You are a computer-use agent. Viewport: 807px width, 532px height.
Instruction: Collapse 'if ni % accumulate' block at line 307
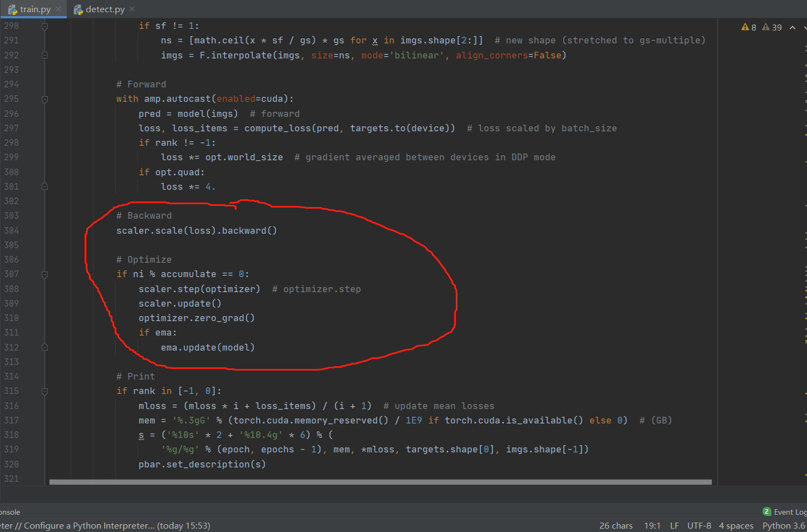coord(45,274)
